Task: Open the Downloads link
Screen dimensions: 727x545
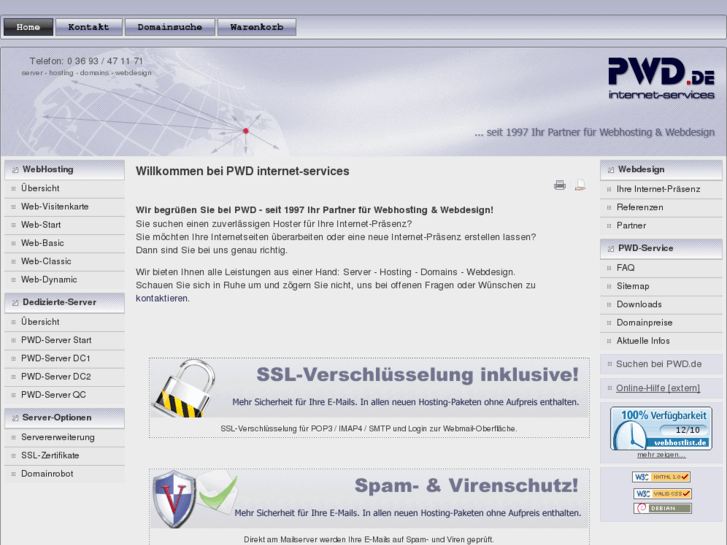Action: (661, 305)
